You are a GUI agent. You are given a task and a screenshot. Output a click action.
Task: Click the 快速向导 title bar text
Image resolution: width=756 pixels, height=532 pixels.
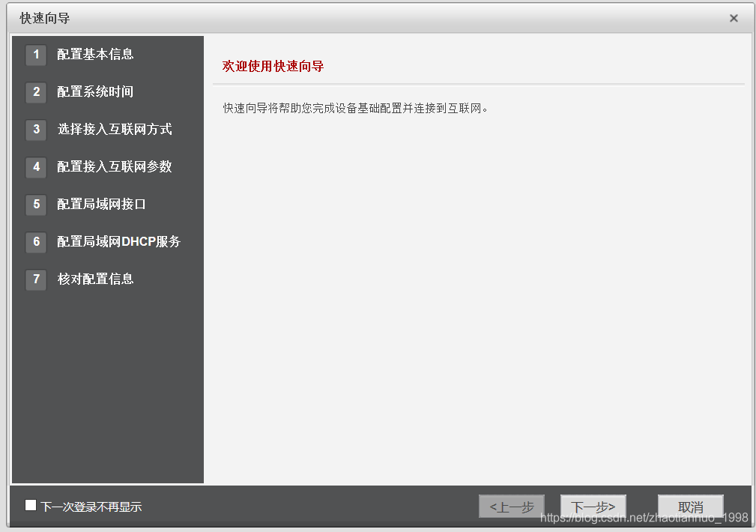(45, 18)
